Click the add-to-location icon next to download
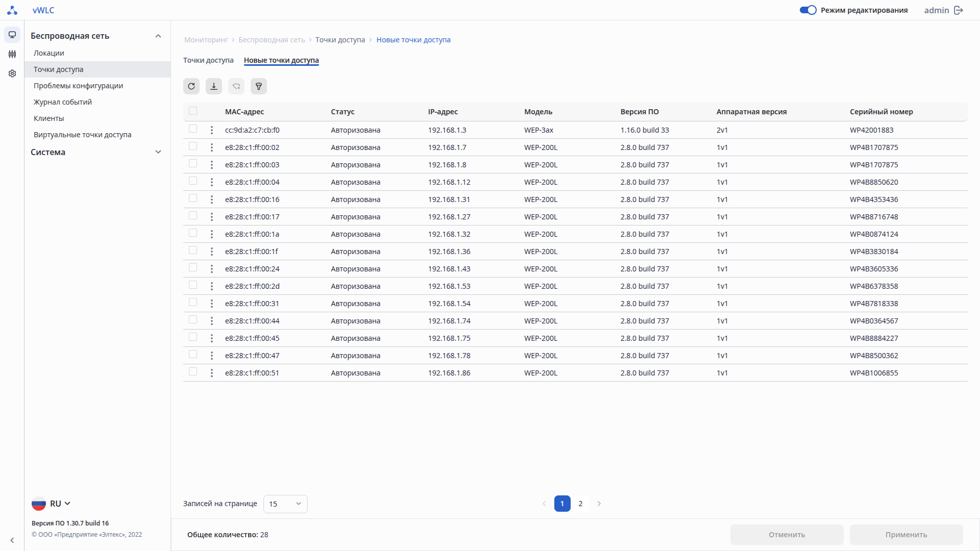 coord(236,86)
